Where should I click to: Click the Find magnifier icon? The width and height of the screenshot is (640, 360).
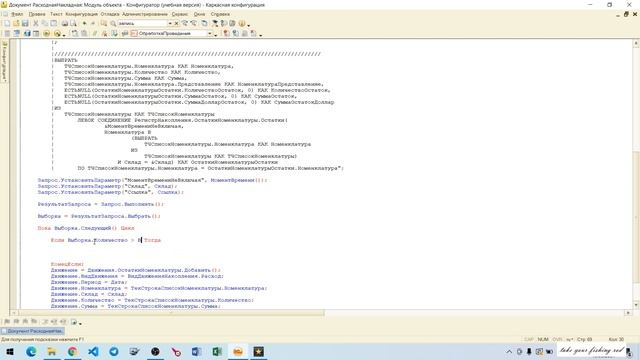point(113,24)
